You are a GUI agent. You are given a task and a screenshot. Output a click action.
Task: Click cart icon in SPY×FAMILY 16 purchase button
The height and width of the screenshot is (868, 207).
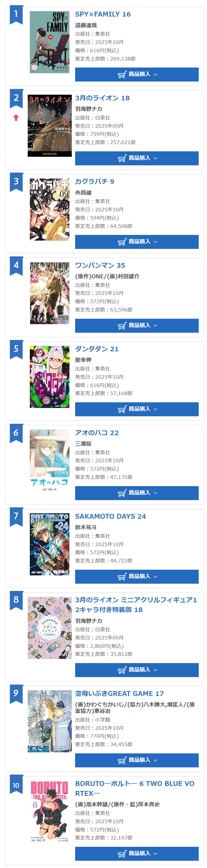pyautogui.click(x=122, y=75)
